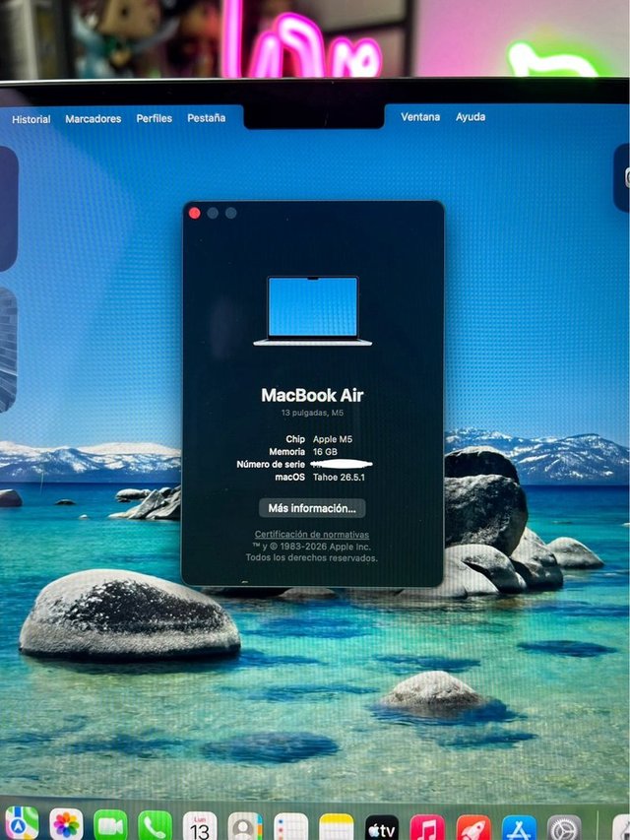The height and width of the screenshot is (840, 630).
Task: Open the Certificación de normativas link
Action: pos(312,534)
